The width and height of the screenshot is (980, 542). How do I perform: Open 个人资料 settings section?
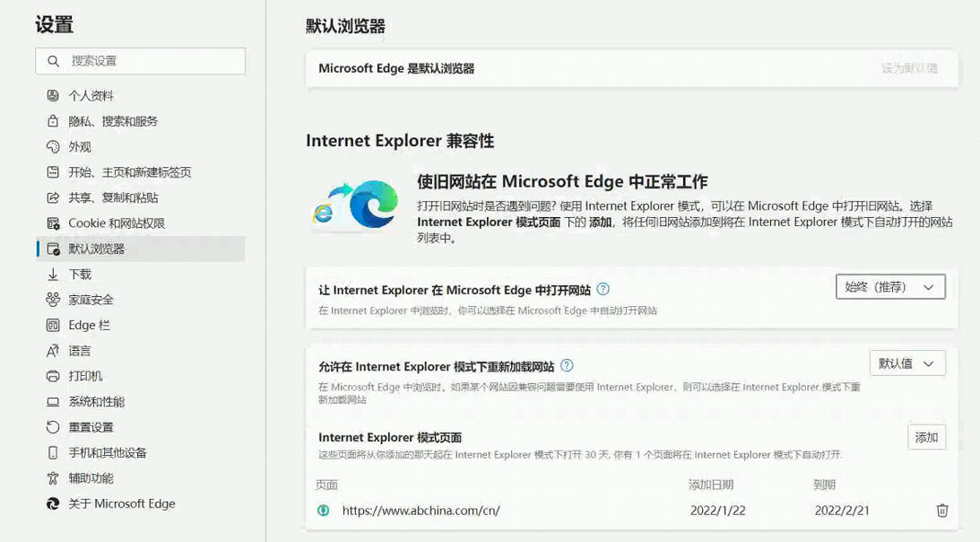(x=91, y=96)
